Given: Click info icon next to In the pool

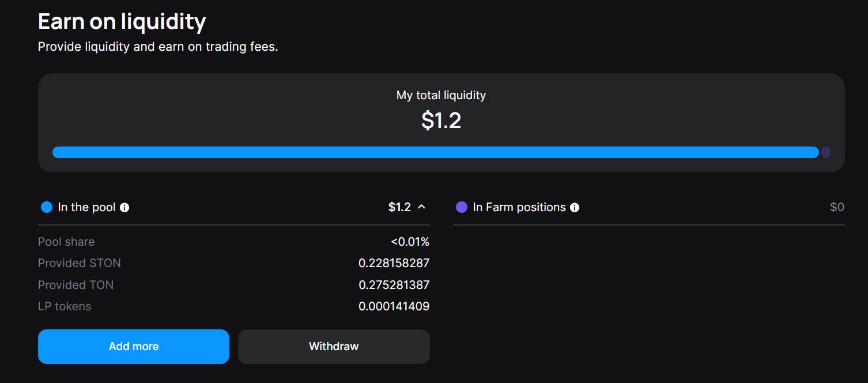Looking at the screenshot, I should click(124, 208).
